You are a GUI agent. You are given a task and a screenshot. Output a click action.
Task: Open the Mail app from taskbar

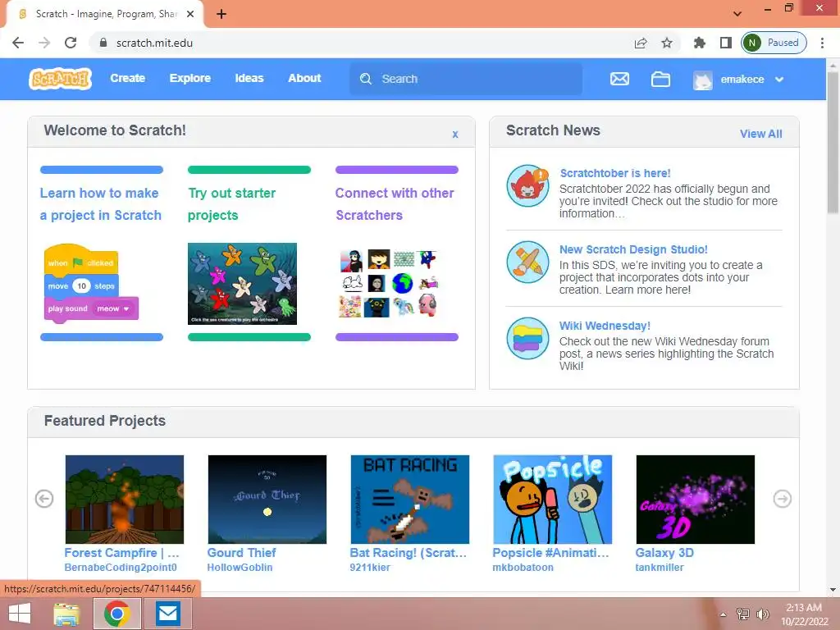(167, 614)
